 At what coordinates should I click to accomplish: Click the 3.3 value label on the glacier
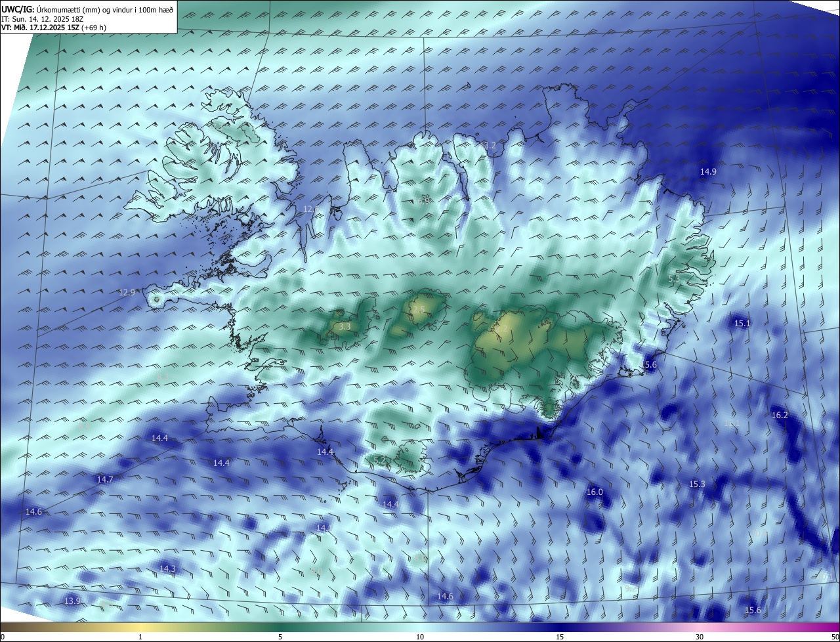tap(344, 326)
